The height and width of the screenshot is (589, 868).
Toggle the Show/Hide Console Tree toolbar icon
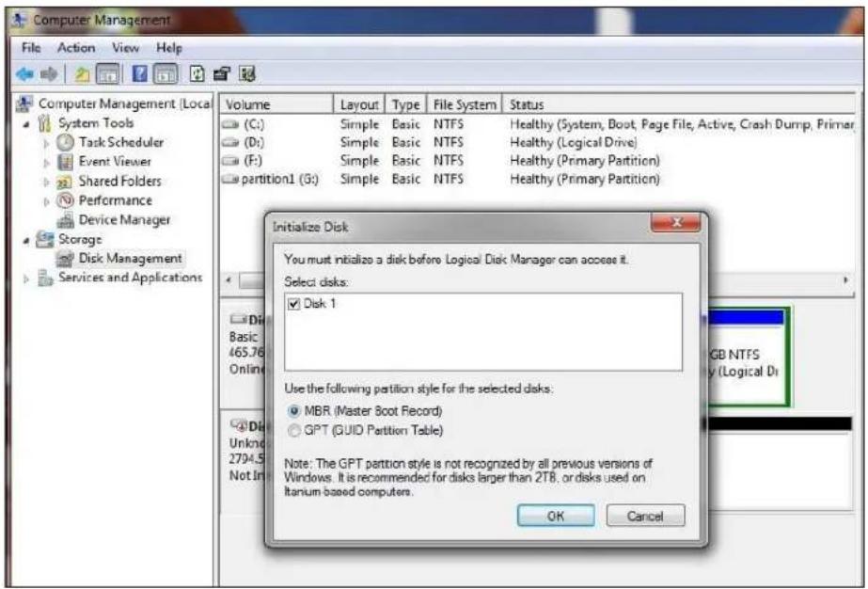coord(108,73)
